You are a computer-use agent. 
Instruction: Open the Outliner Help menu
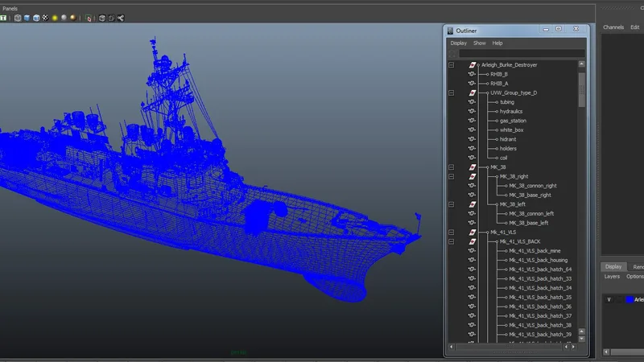[x=497, y=43]
